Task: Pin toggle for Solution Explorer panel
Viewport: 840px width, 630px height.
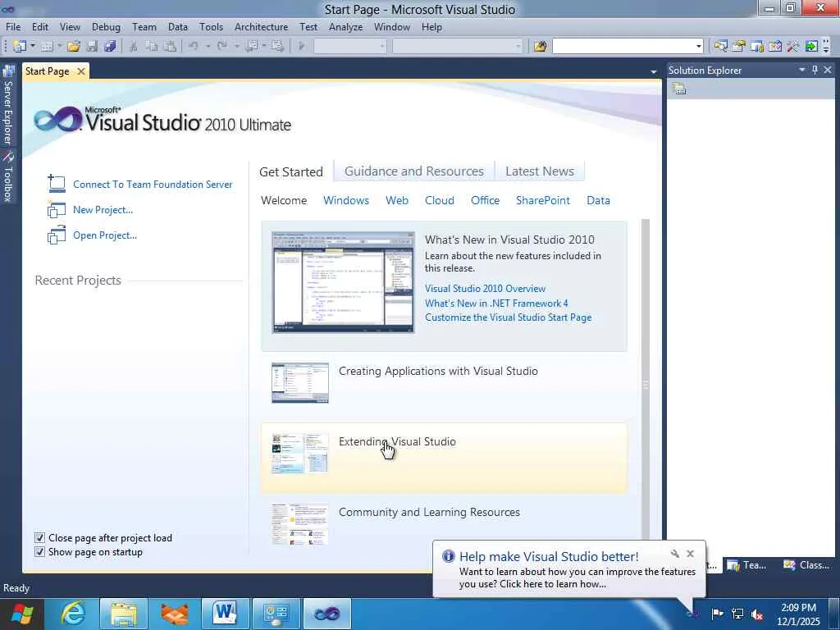Action: click(x=815, y=70)
